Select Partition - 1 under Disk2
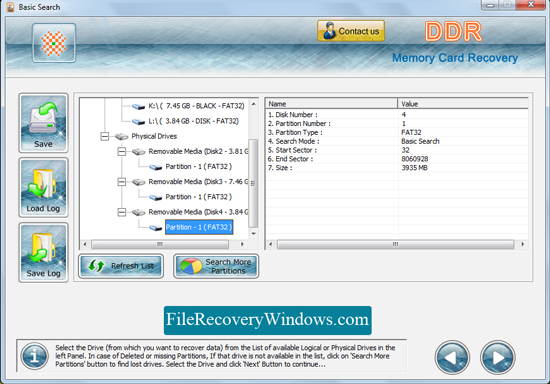Screen dimensions: 550x384 pos(199,167)
